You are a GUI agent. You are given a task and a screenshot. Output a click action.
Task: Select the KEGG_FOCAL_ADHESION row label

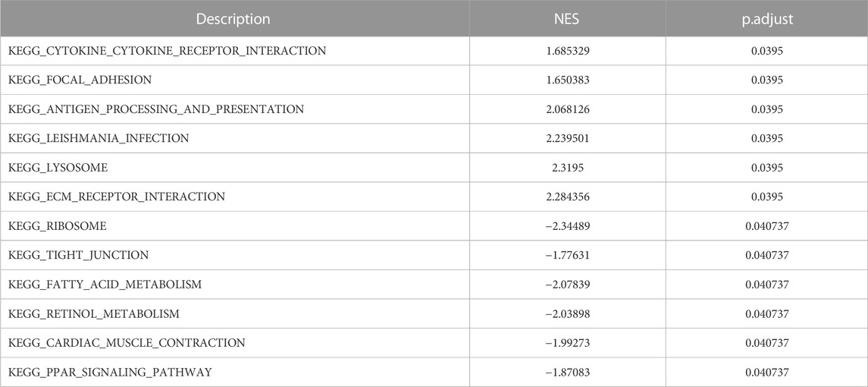coord(80,80)
